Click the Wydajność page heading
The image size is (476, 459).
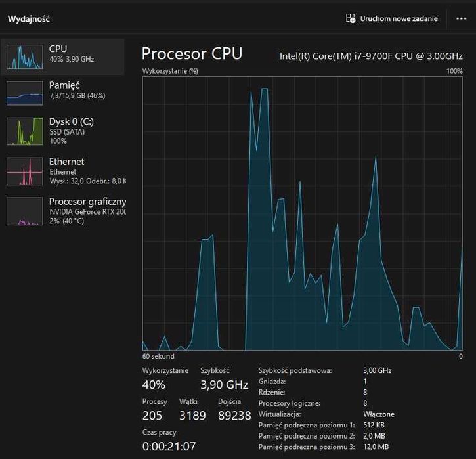click(x=28, y=19)
